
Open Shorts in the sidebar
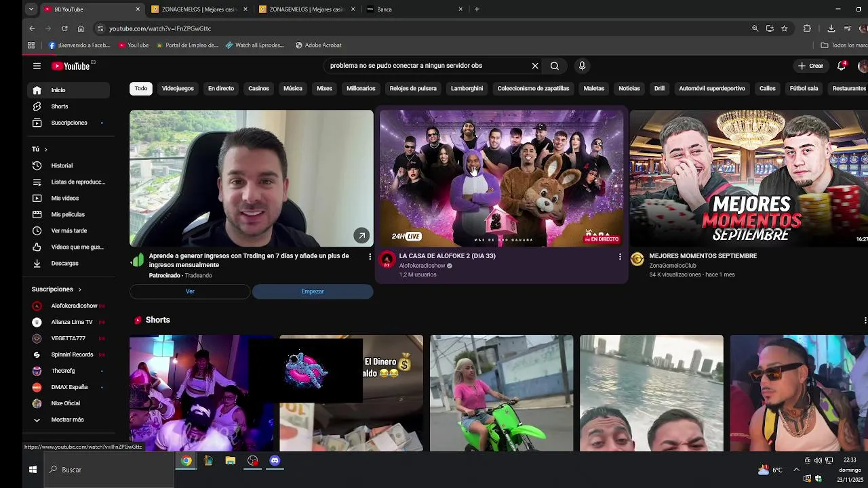pyautogui.click(x=68, y=106)
